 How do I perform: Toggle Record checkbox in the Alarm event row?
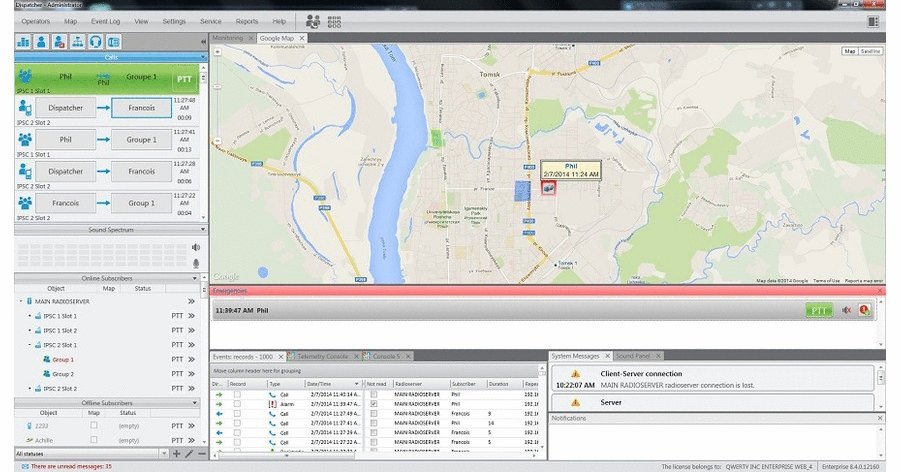click(x=237, y=404)
